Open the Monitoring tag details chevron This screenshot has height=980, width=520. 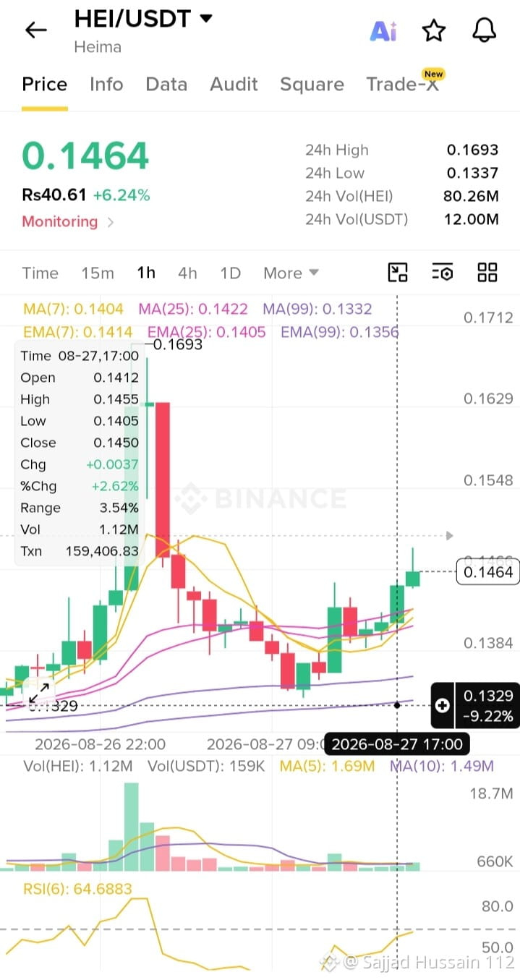(x=111, y=222)
